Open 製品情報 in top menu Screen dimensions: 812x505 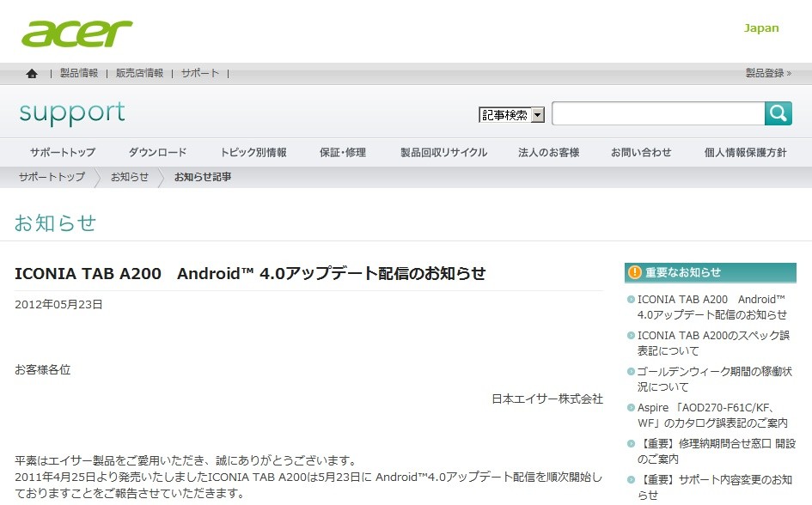click(x=79, y=73)
